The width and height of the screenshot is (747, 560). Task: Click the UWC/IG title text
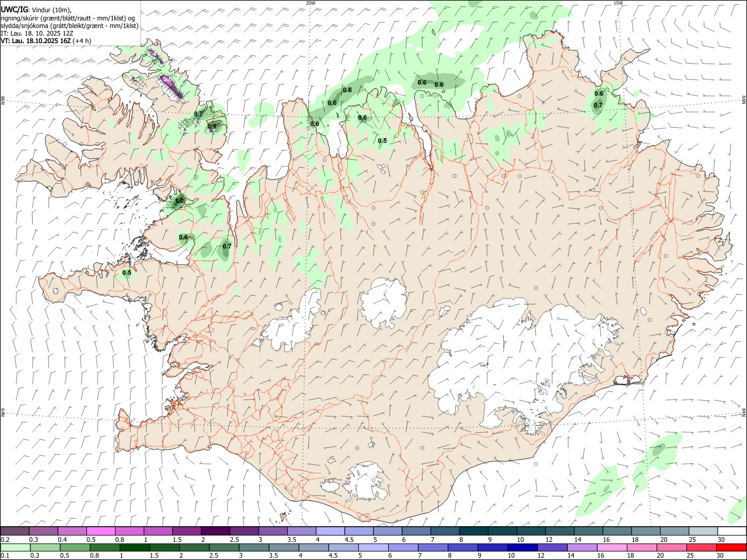coord(14,9)
